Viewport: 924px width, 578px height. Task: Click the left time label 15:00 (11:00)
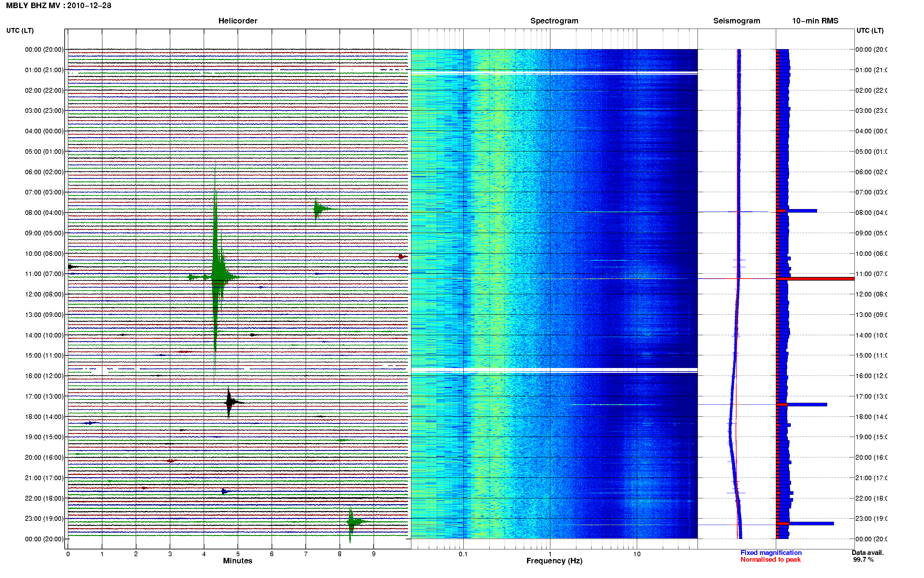(44, 356)
